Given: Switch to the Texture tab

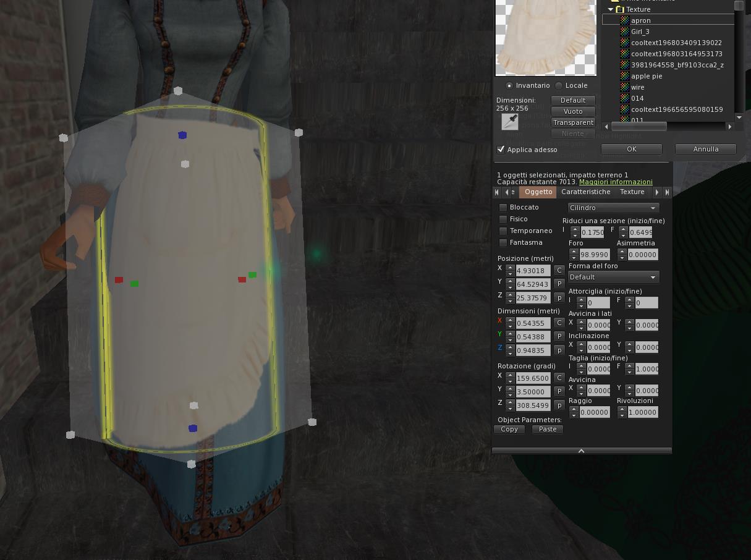Looking at the screenshot, I should click(x=632, y=192).
